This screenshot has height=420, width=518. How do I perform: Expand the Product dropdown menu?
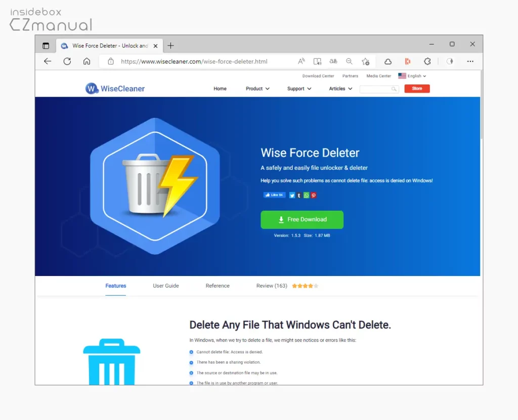point(257,88)
